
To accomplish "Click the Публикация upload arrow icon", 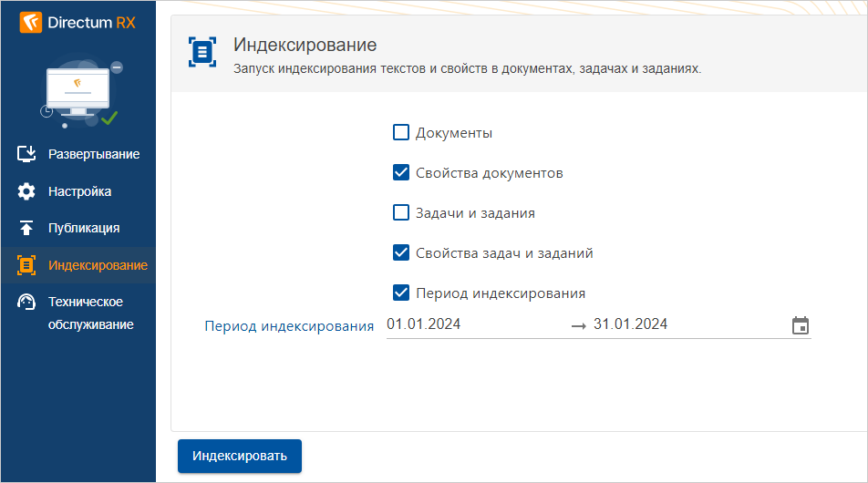I will coord(26,228).
